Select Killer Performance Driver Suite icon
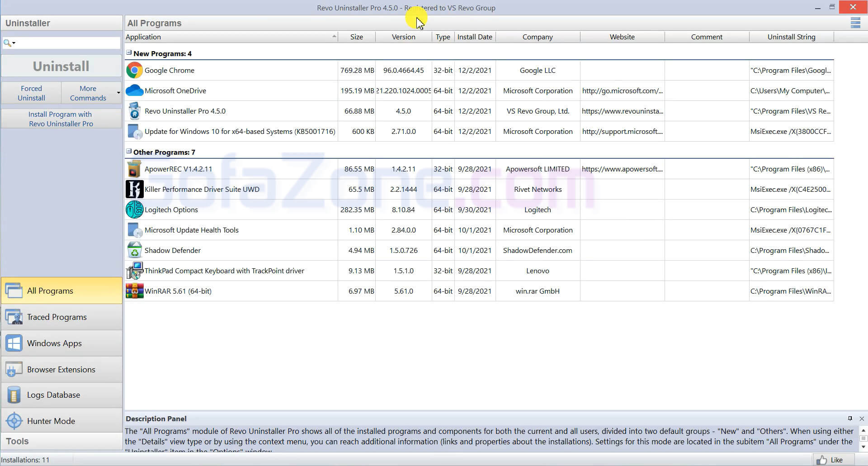The height and width of the screenshot is (466, 868). (134, 189)
